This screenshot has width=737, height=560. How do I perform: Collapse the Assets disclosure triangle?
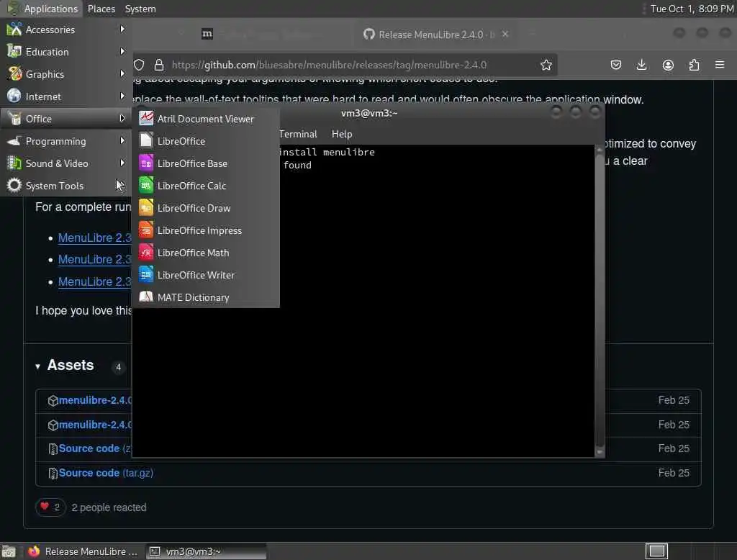tap(37, 366)
